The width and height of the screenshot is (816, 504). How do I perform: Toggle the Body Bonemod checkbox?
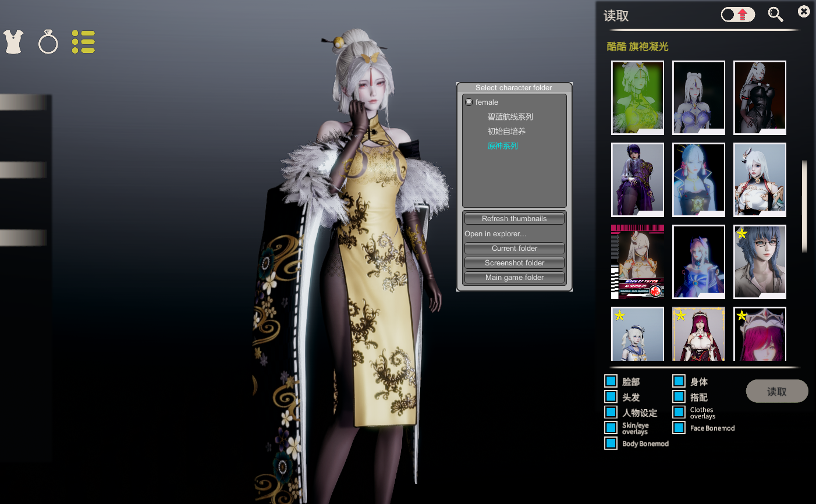[x=611, y=443]
